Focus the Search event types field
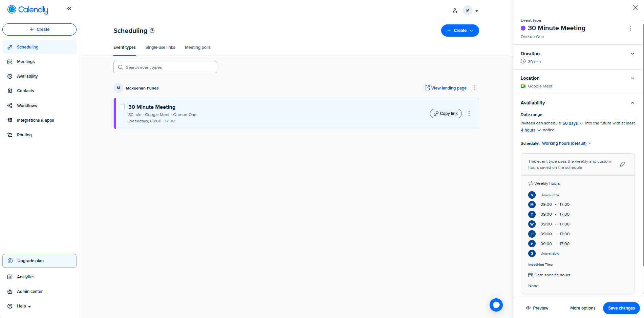Screen dimensions: 644x318 (165, 67)
